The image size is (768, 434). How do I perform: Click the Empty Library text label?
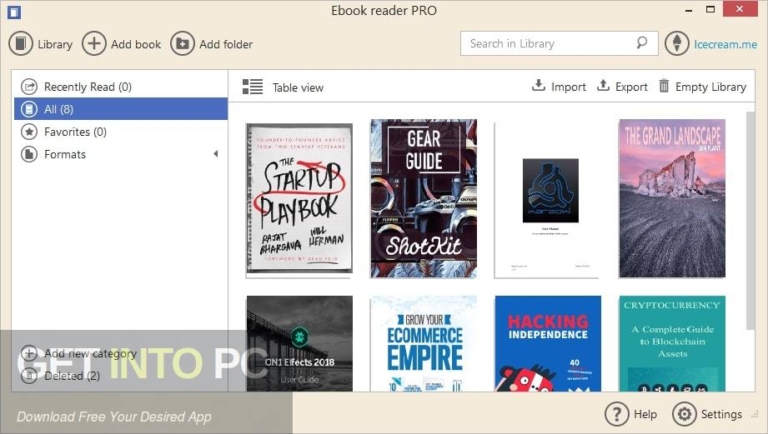pyautogui.click(x=711, y=87)
